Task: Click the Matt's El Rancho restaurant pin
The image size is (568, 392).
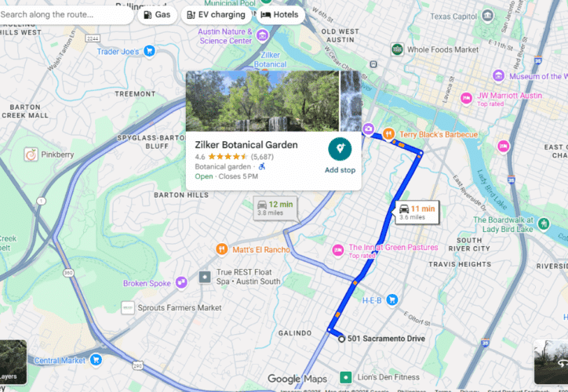Action: (x=222, y=249)
